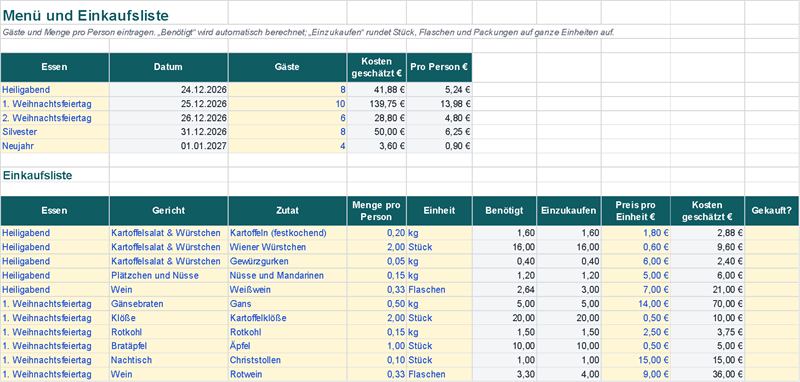This screenshot has height=382, width=800.
Task: Click the per-person value 5,24 €
Action: [439, 90]
